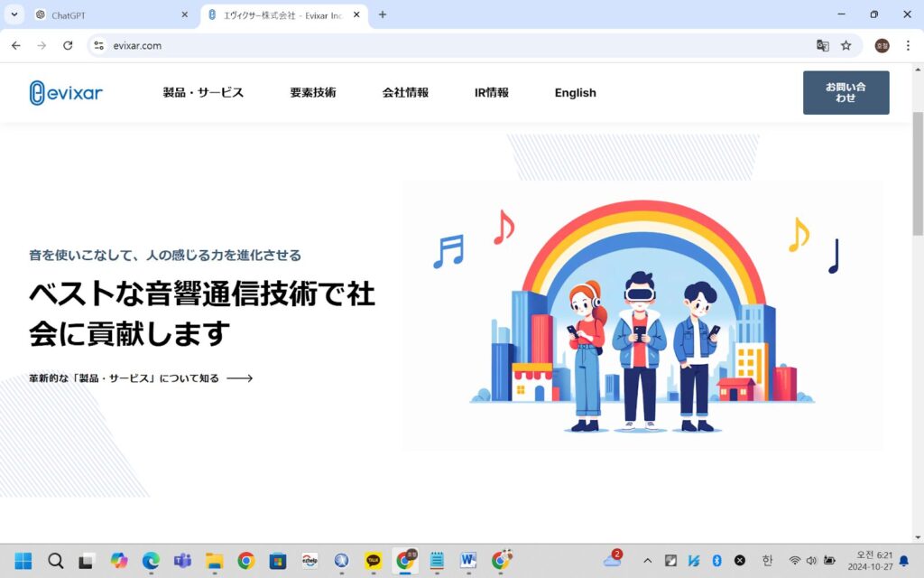Switch site language to English
The width and height of the screenshot is (924, 578).
click(x=575, y=93)
